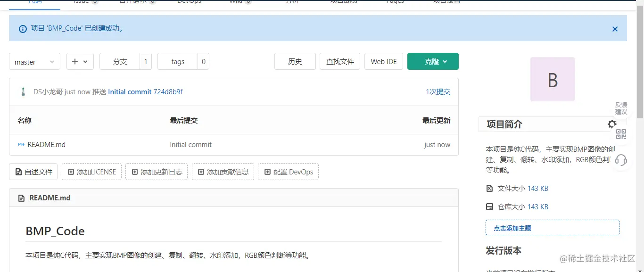Open the plus (+) new item dropdown
The height and width of the screenshot is (272, 644).
(80, 62)
